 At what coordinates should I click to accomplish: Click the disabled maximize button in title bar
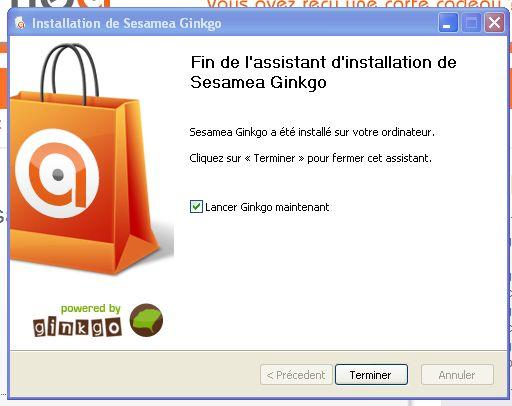(471, 23)
